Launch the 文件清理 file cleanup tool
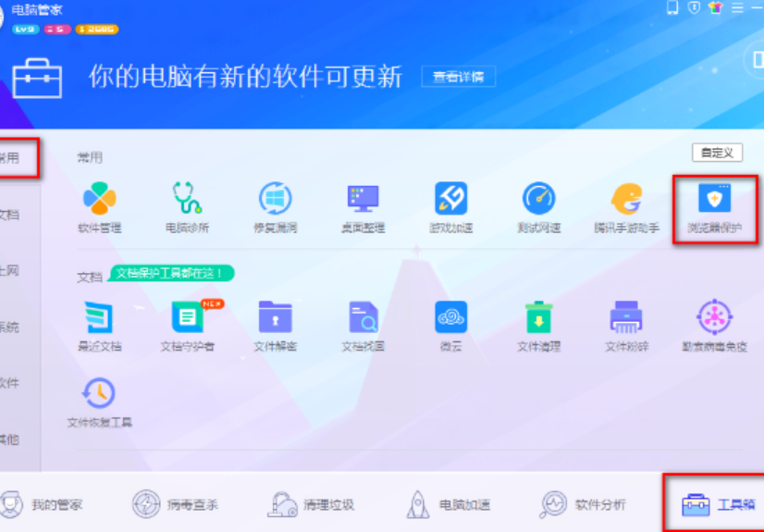 (x=538, y=326)
